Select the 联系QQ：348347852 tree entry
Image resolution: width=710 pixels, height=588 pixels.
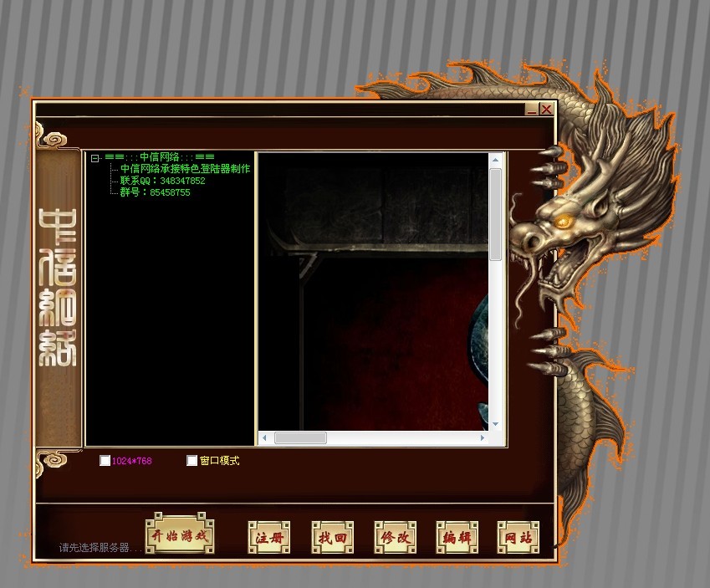(x=162, y=181)
